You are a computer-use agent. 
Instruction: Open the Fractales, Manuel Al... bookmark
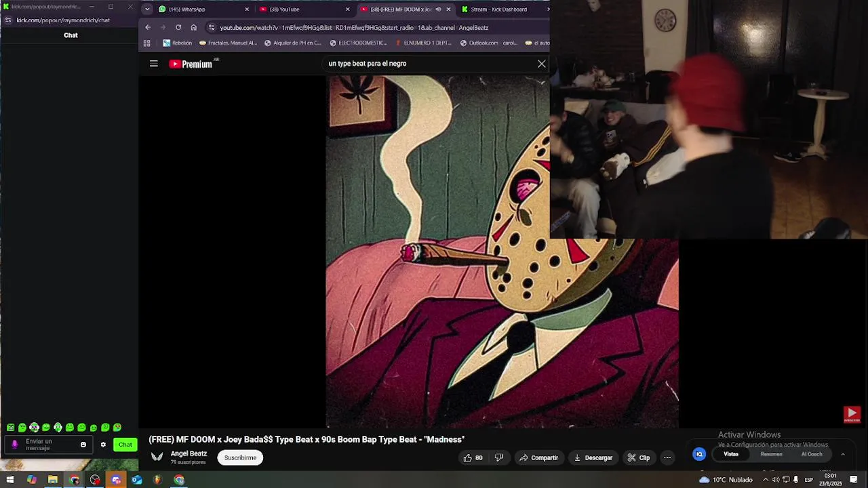(228, 43)
